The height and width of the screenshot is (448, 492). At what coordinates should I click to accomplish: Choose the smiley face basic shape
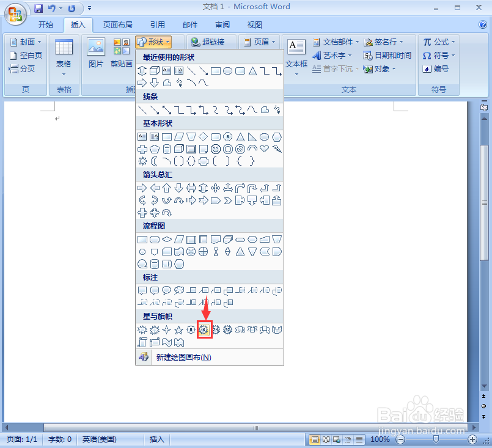coord(216,149)
